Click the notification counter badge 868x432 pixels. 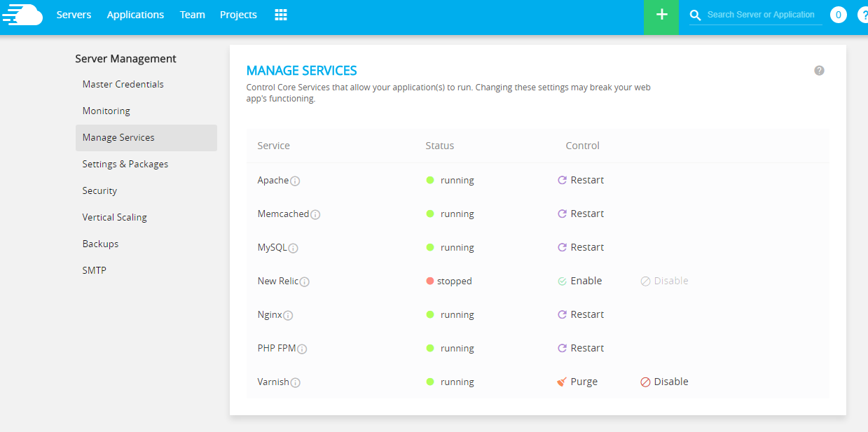click(x=838, y=15)
